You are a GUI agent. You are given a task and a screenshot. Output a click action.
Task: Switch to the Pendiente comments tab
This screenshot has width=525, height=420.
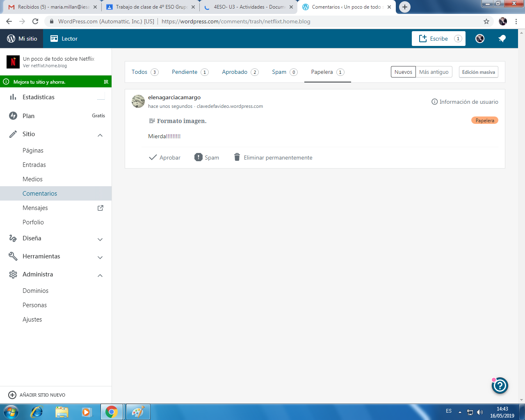point(189,72)
